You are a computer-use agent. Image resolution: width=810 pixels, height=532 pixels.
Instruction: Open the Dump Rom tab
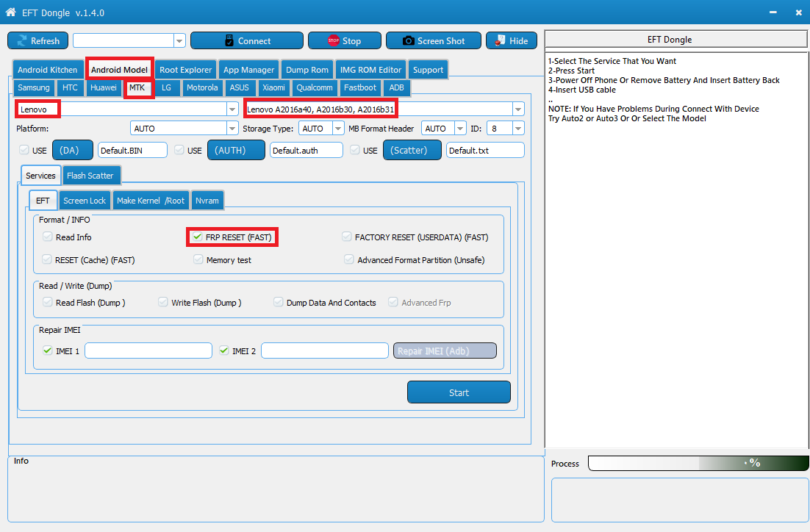(307, 70)
